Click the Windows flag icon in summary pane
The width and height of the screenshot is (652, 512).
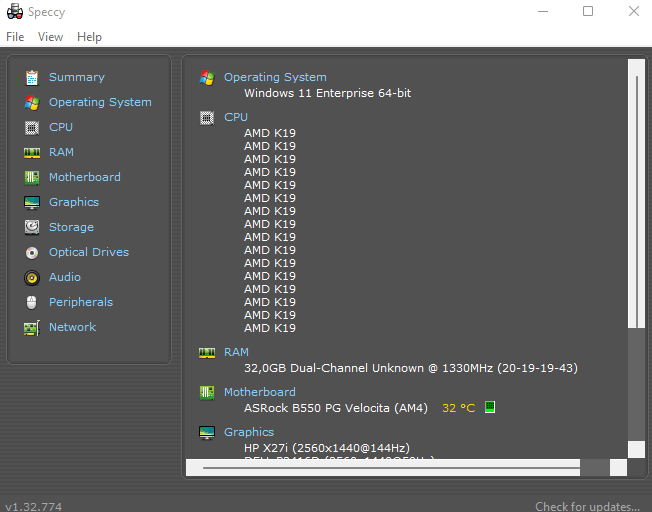point(207,77)
